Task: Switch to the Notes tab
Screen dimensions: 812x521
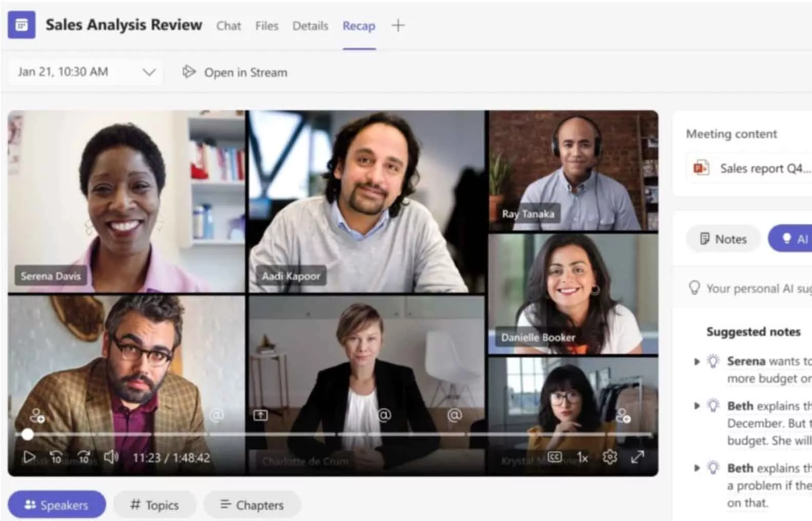Action: 723,239
